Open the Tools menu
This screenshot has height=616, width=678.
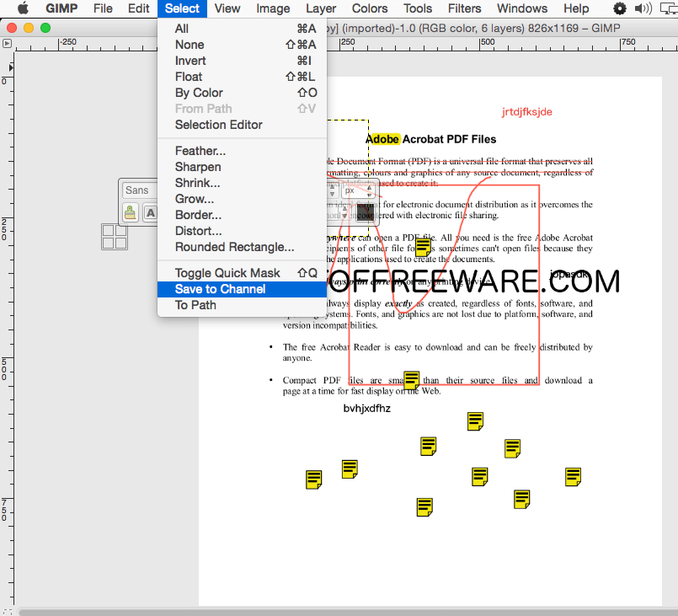418,8
